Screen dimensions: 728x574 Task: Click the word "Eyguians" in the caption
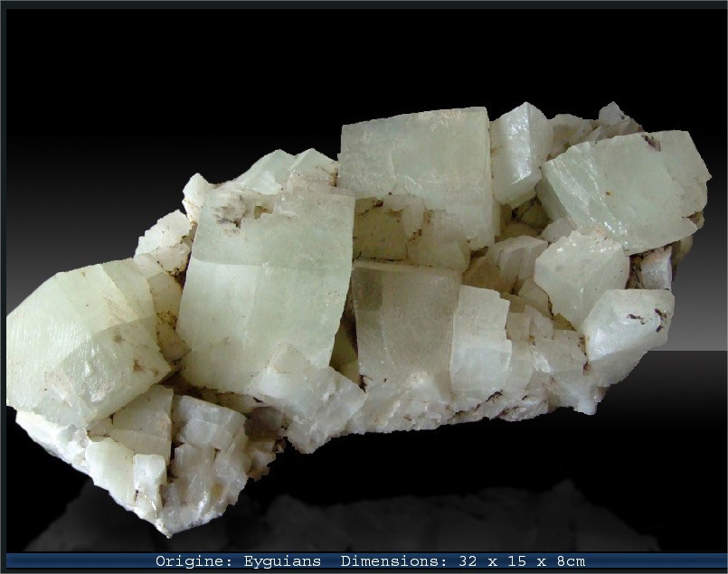[282, 561]
